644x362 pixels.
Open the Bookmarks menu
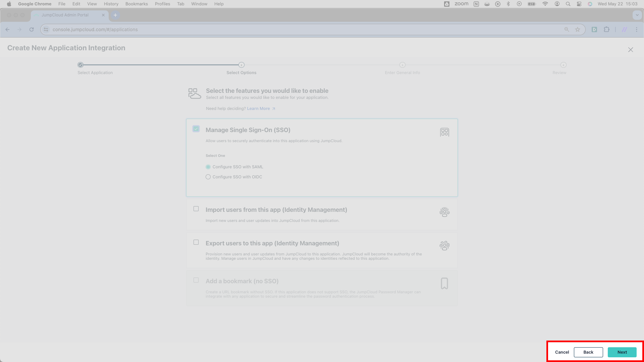(x=137, y=4)
